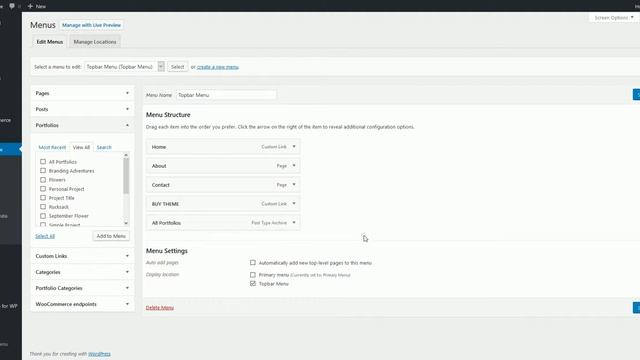Click the Portfolios list scrollbar up arrow
The height and width of the screenshot is (360, 640).
point(126,155)
